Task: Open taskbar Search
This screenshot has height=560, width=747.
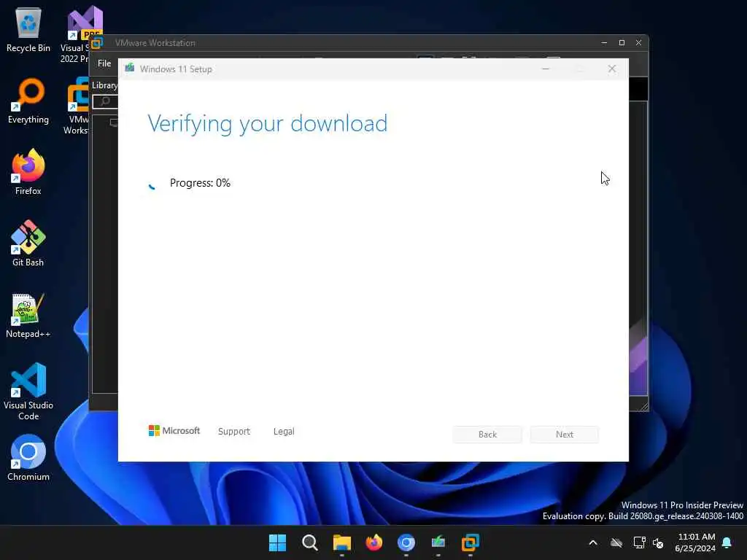Action: point(309,542)
